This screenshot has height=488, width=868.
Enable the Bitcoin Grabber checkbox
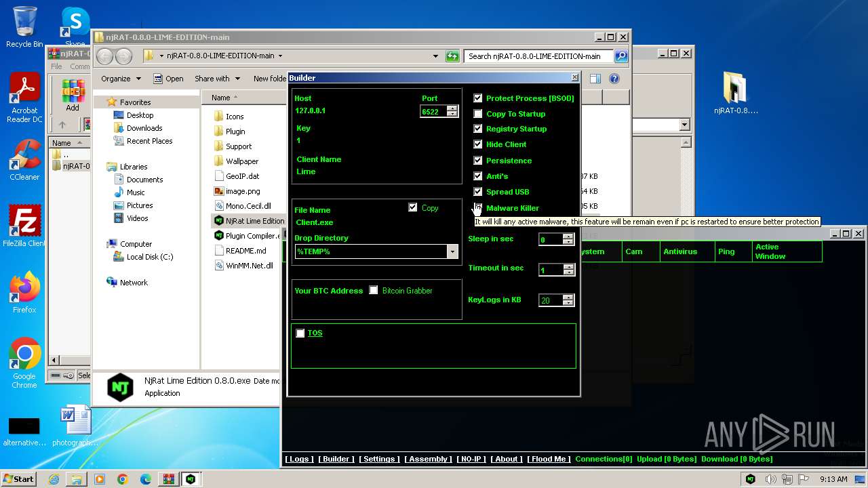(374, 290)
